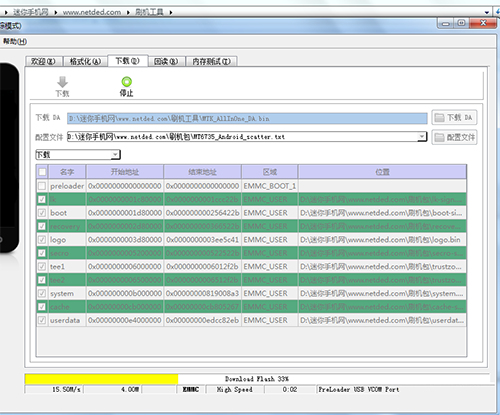Screen dimensions: 500x415
Task: Click the folder icon on 下载 DA button
Action: 440,118
